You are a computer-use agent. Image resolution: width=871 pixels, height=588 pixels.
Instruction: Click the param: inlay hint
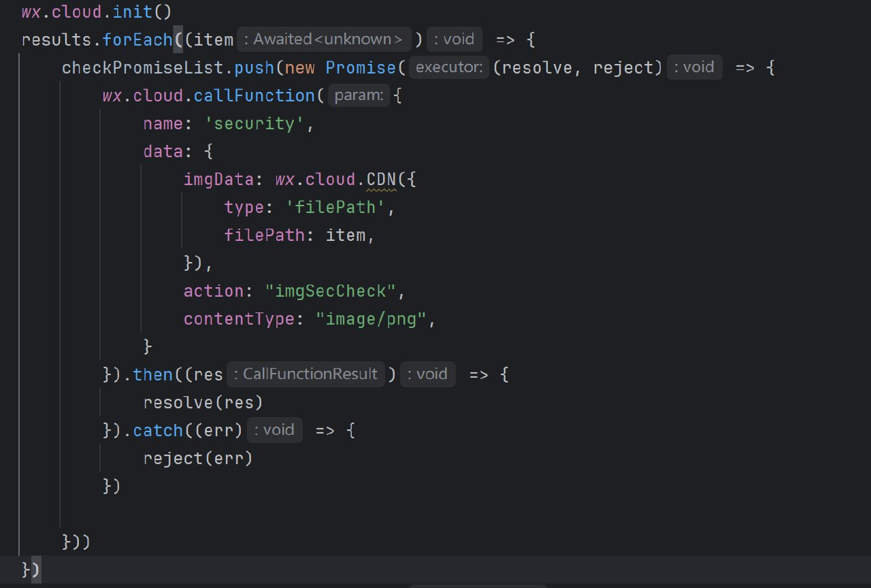point(358,95)
